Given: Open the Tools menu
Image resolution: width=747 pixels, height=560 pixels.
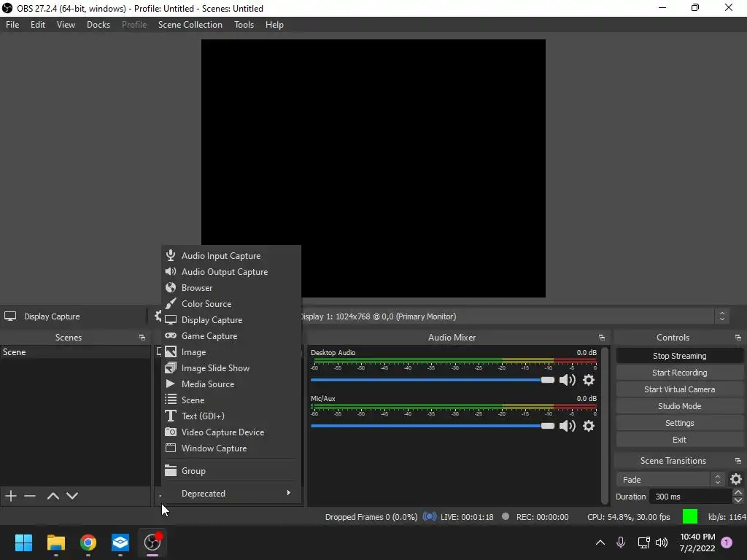Looking at the screenshot, I should click(x=244, y=25).
